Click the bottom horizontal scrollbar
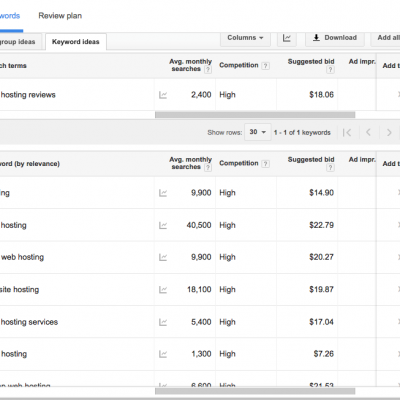The height and width of the screenshot is (400, 400). click(x=255, y=391)
